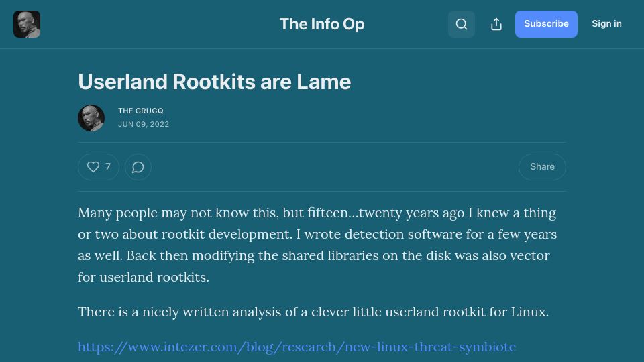Open The Info Op publication title
Viewport: 644px width, 362px height.
pyautogui.click(x=322, y=24)
